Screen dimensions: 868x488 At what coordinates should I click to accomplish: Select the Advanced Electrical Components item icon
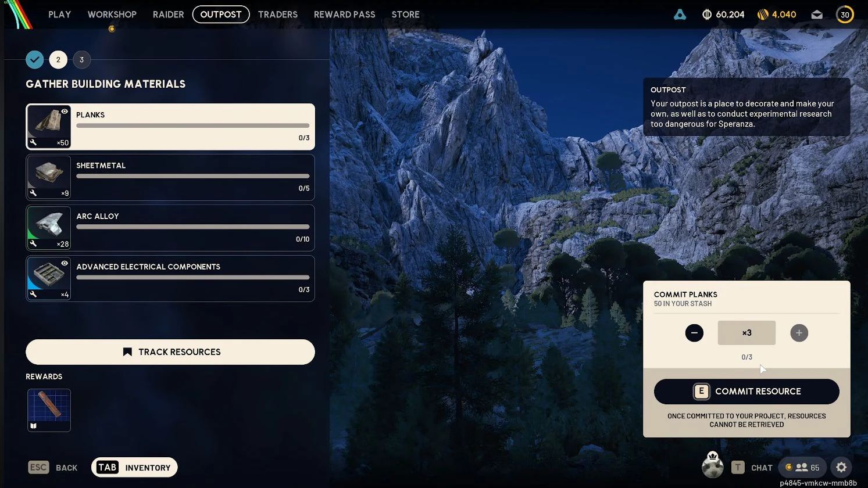point(49,278)
